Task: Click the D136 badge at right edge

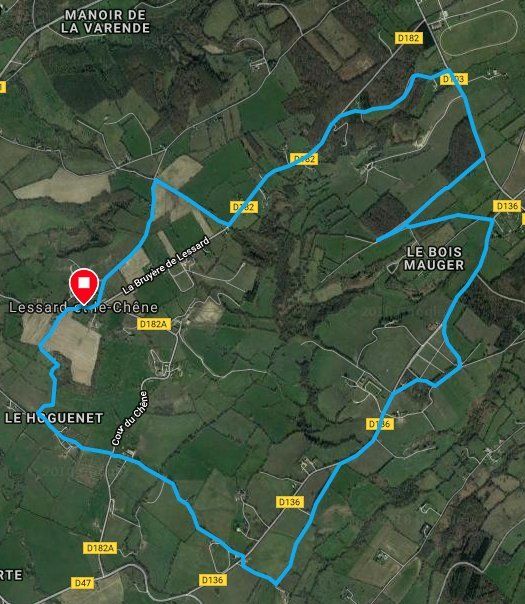Action: point(507,206)
